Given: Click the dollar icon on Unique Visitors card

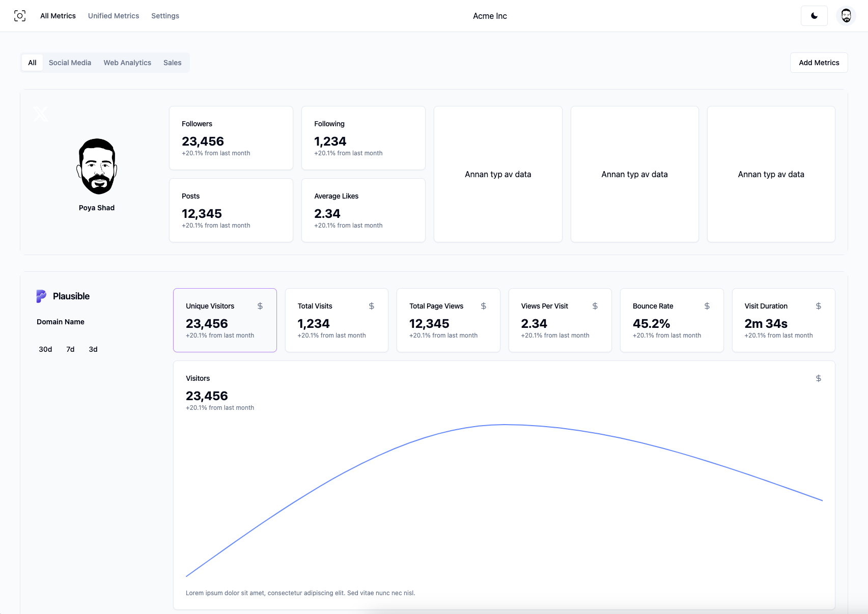Looking at the screenshot, I should 260,306.
